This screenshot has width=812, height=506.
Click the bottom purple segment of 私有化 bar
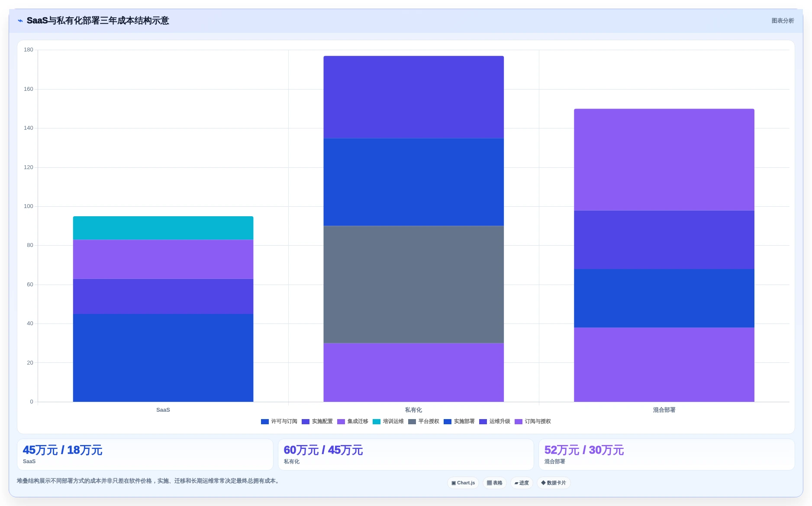[413, 372]
